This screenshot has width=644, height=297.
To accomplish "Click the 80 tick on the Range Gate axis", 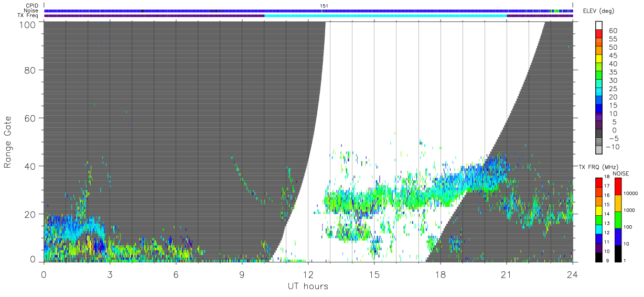I will click(x=29, y=70).
